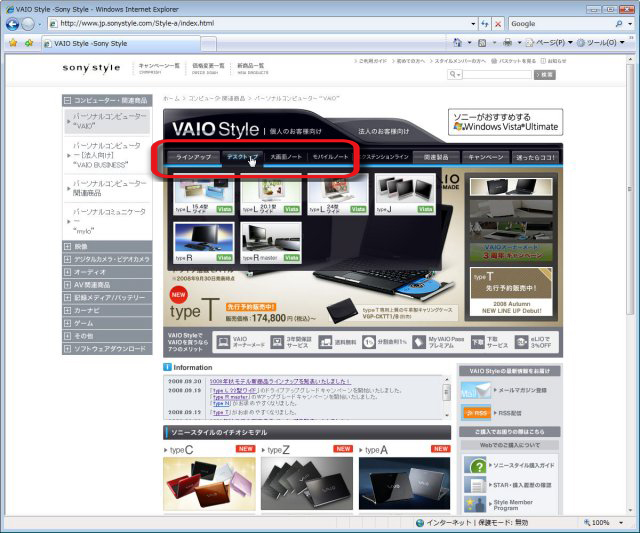Click the type J desktop thumbnail
The image size is (640, 533).
405,194
